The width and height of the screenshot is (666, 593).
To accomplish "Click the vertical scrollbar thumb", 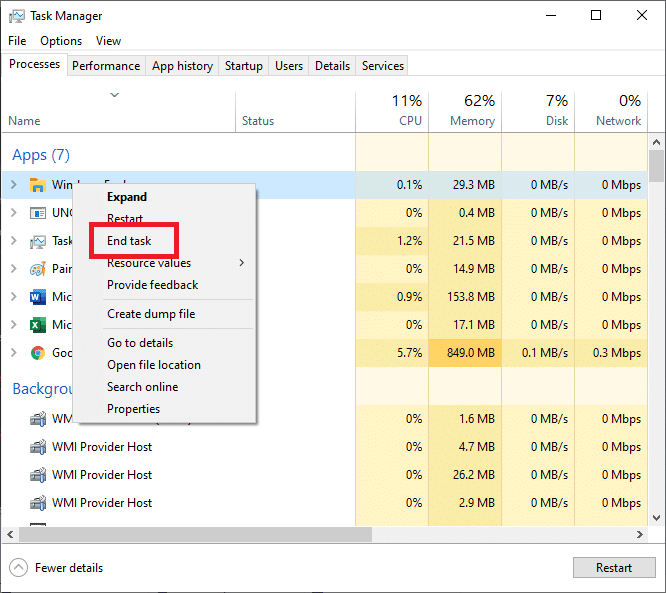I will tap(656, 165).
